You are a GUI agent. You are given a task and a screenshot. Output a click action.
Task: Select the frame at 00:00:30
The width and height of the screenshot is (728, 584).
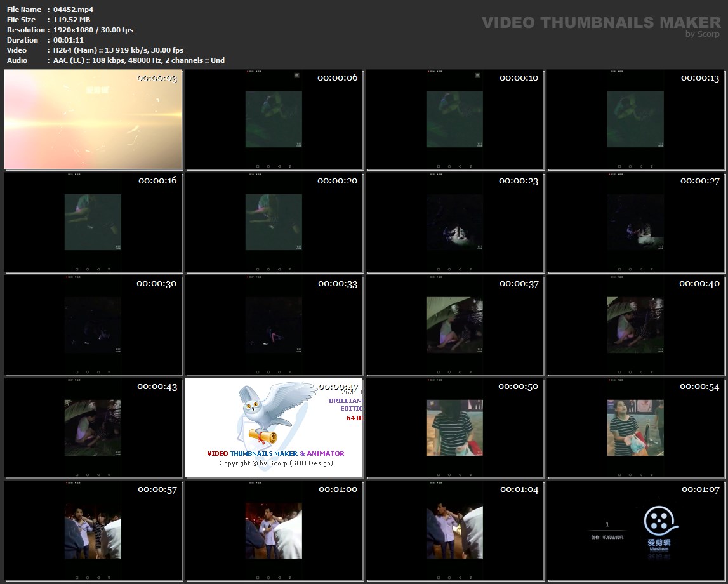(93, 325)
